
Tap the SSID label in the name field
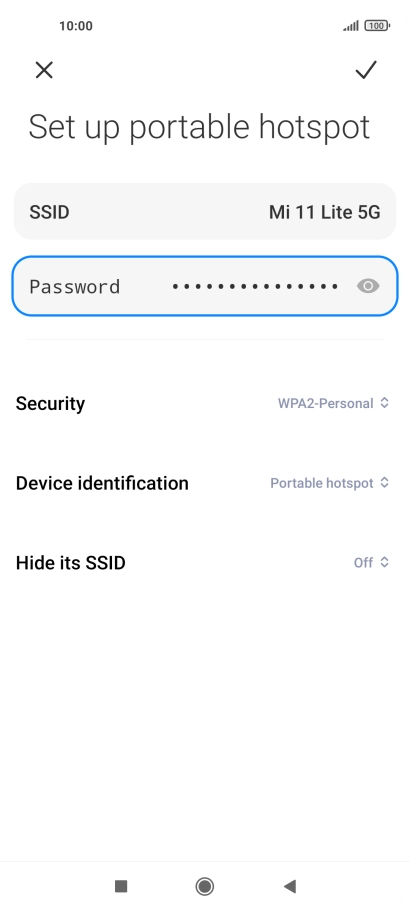(x=49, y=212)
